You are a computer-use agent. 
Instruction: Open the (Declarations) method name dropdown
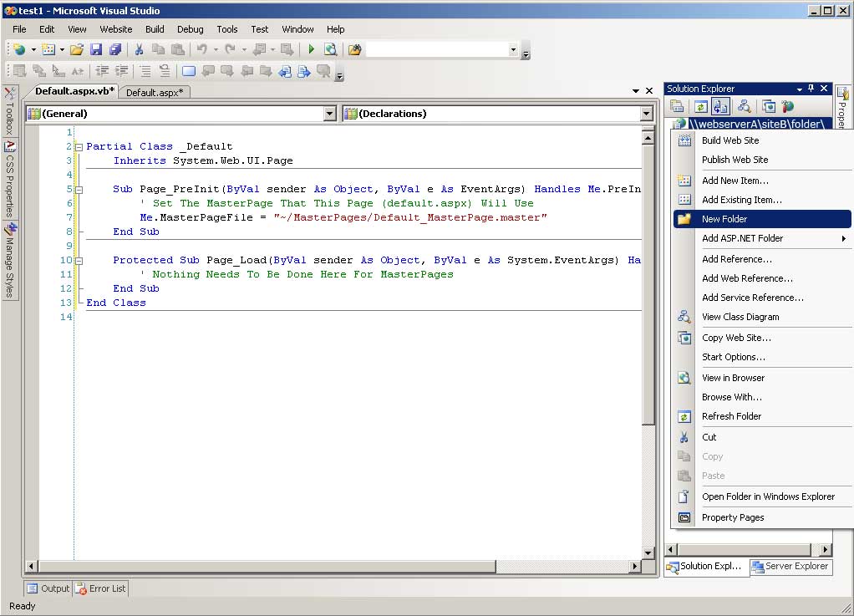pos(646,114)
